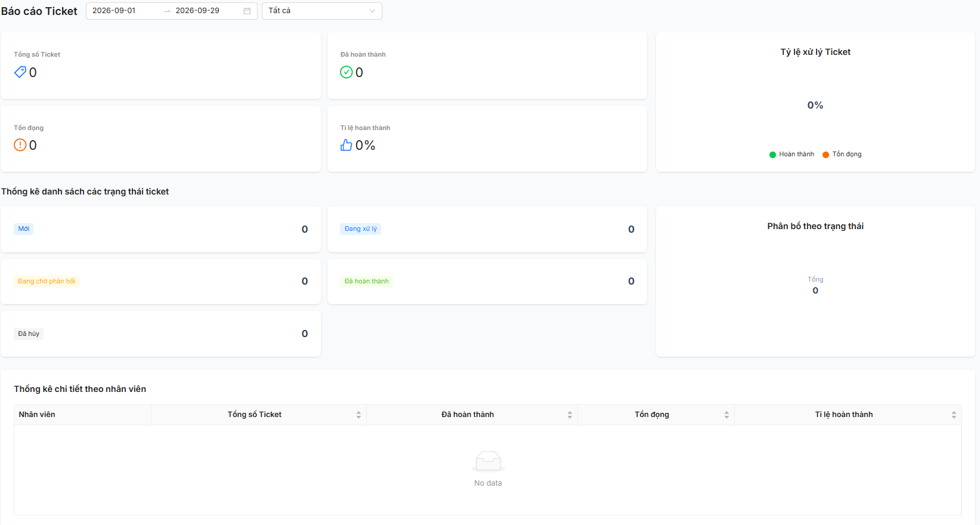Click the Đang xử lý status tag
This screenshot has width=980, height=525.
361,229
